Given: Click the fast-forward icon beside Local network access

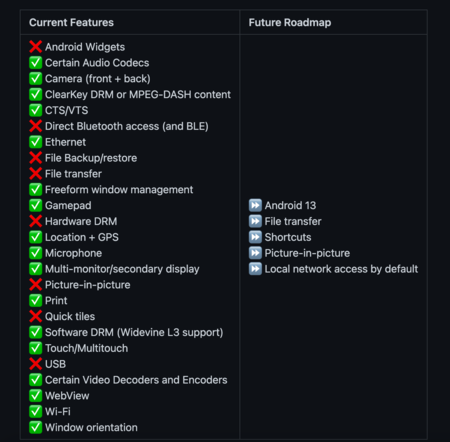Looking at the screenshot, I should (255, 269).
